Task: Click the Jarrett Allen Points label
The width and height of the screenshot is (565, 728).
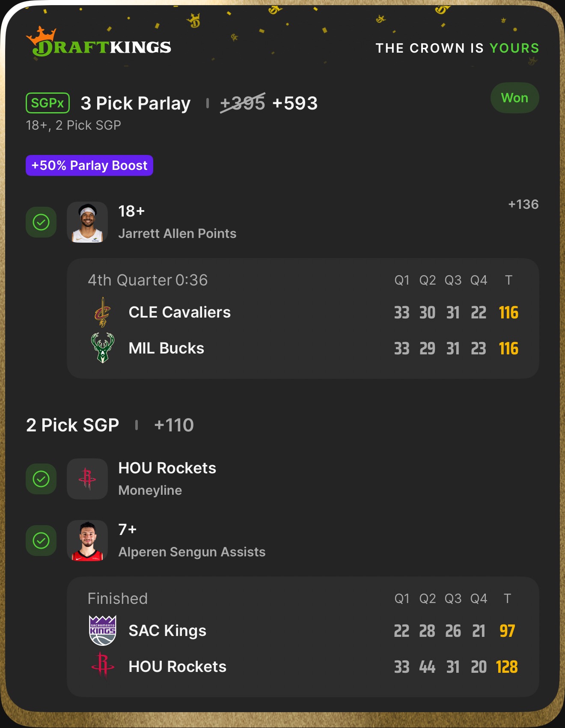Action: 177,233
